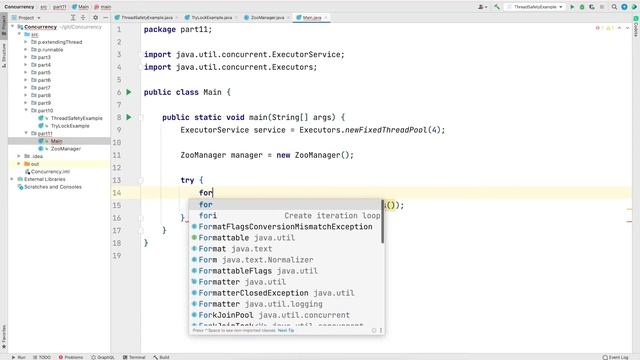
Task: Click Run with Coverage icon
Action: [x=592, y=7]
